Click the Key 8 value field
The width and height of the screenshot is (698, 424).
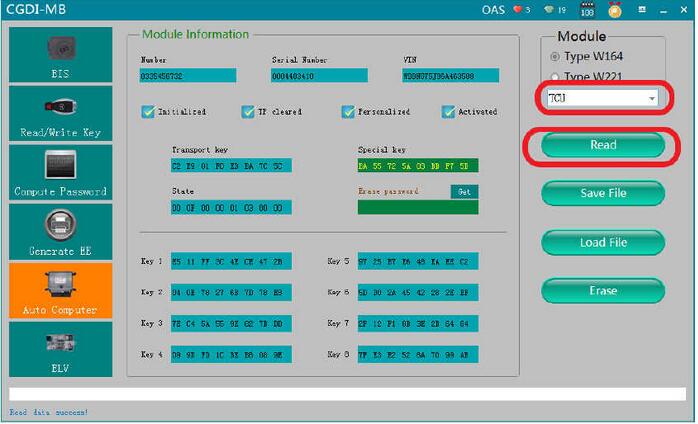[x=418, y=355]
